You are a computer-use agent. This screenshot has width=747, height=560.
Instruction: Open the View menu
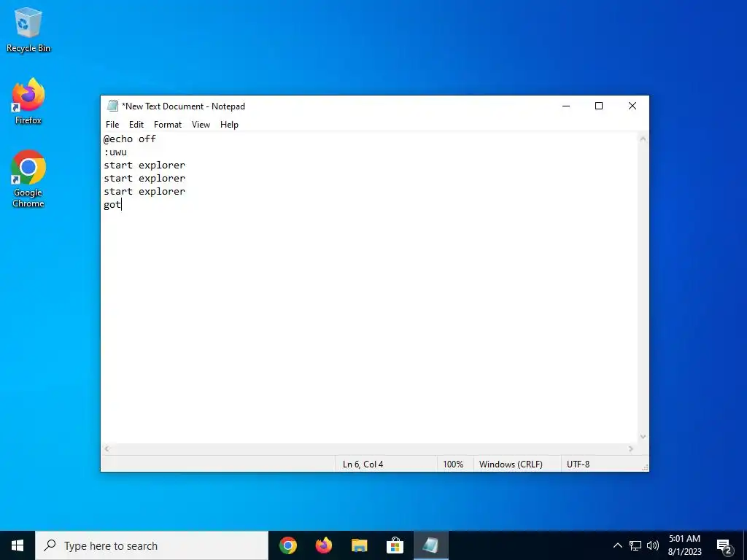pos(201,124)
